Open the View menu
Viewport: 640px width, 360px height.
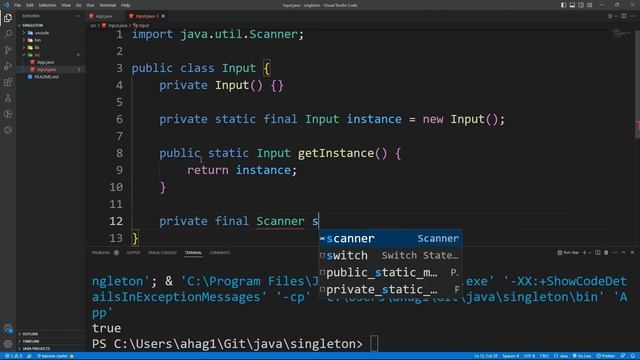pos(66,5)
